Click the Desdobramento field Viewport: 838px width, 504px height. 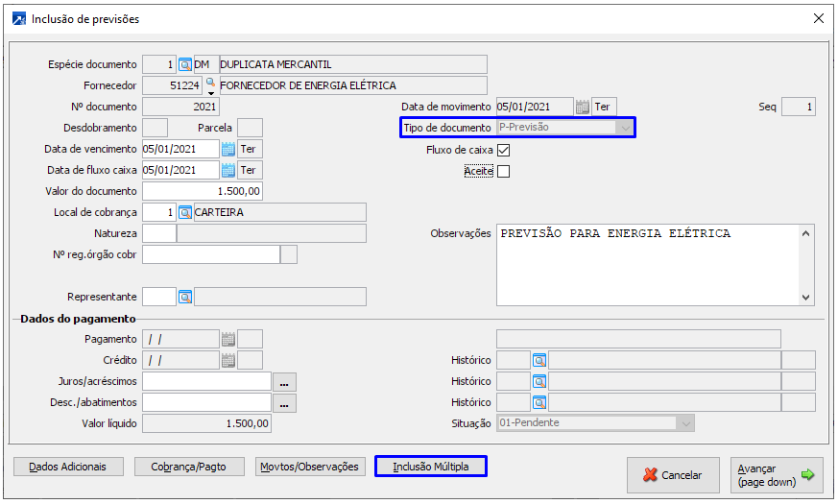[x=155, y=129]
